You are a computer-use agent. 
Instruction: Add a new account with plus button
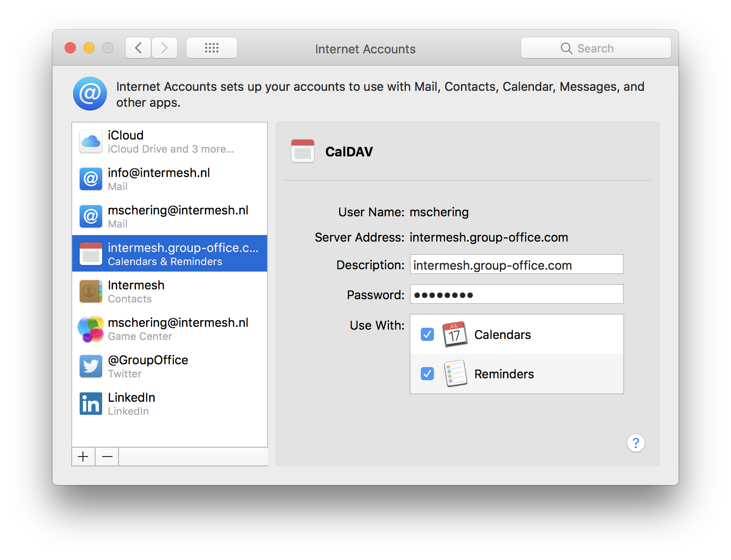tap(83, 457)
